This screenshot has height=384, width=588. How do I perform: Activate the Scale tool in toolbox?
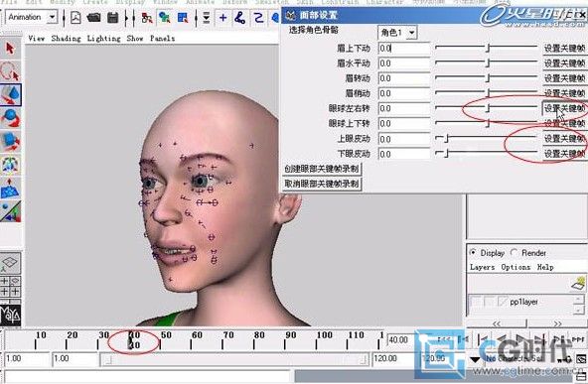[x=10, y=142]
